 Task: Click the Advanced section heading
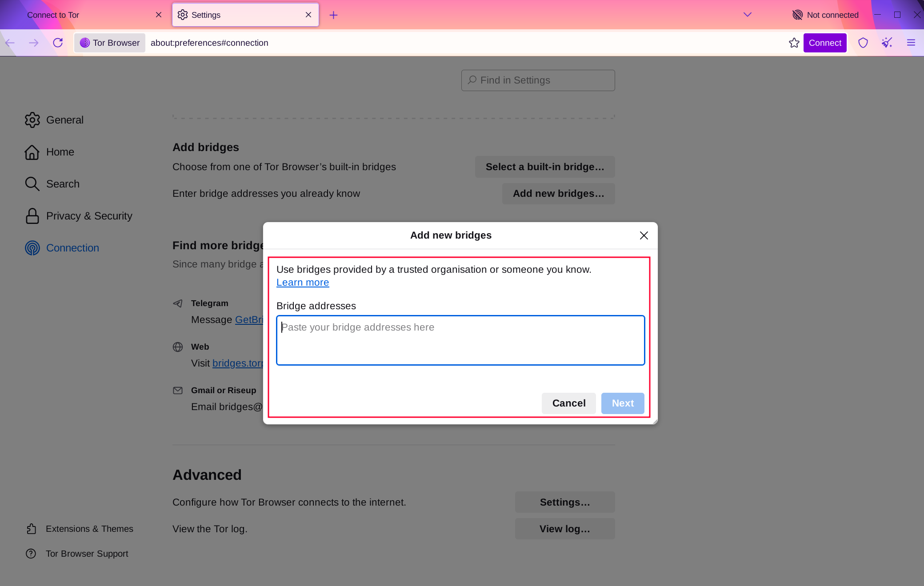207,475
